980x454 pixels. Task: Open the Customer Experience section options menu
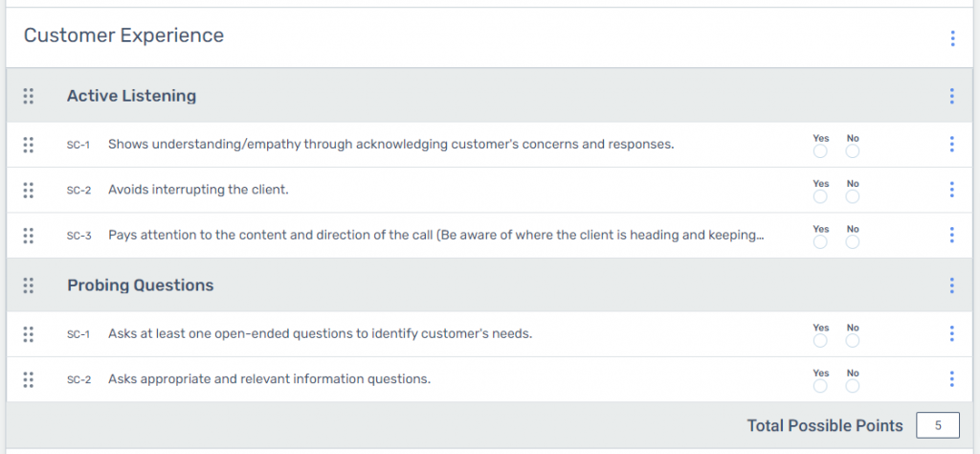952,38
